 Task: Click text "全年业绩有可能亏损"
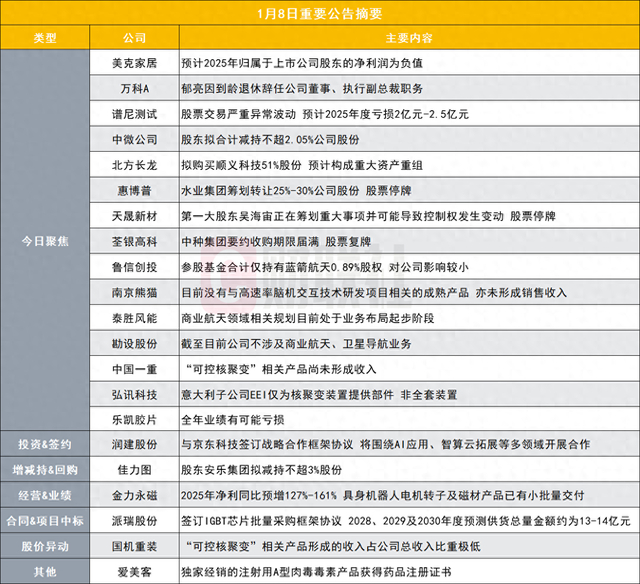coord(233,420)
